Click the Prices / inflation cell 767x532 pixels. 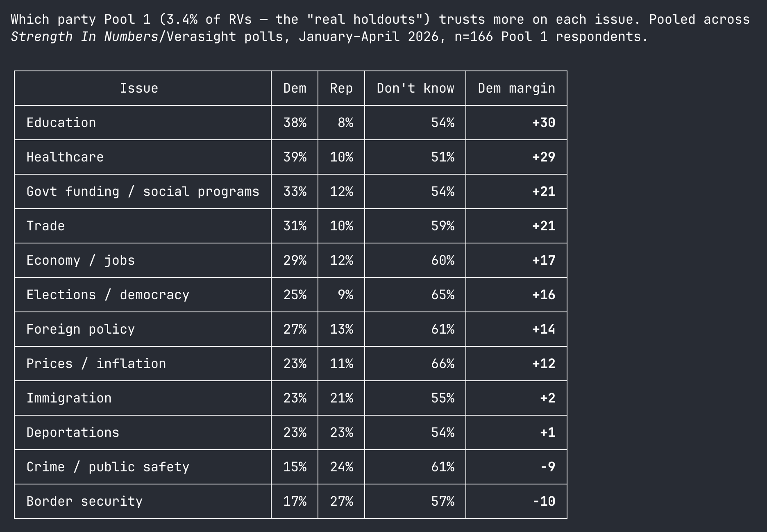click(x=96, y=364)
